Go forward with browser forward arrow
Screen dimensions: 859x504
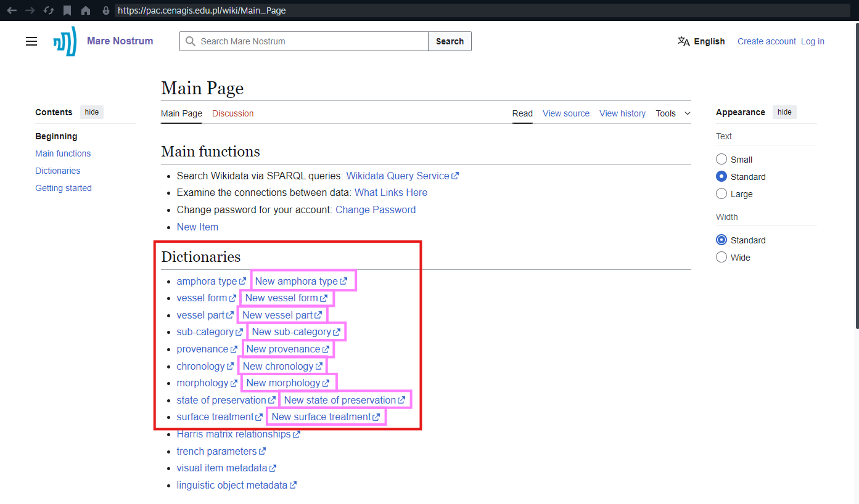coord(30,10)
